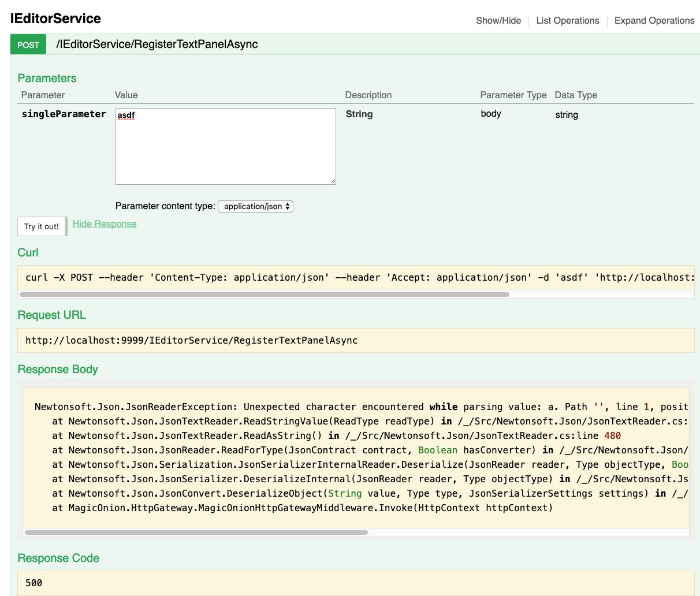
Task: Click the Show/Hide link
Action: tap(498, 20)
